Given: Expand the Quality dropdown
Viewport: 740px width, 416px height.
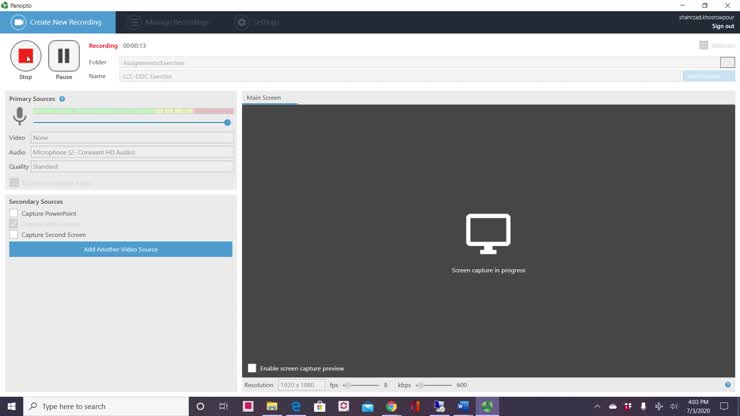Looking at the screenshot, I should (x=132, y=167).
